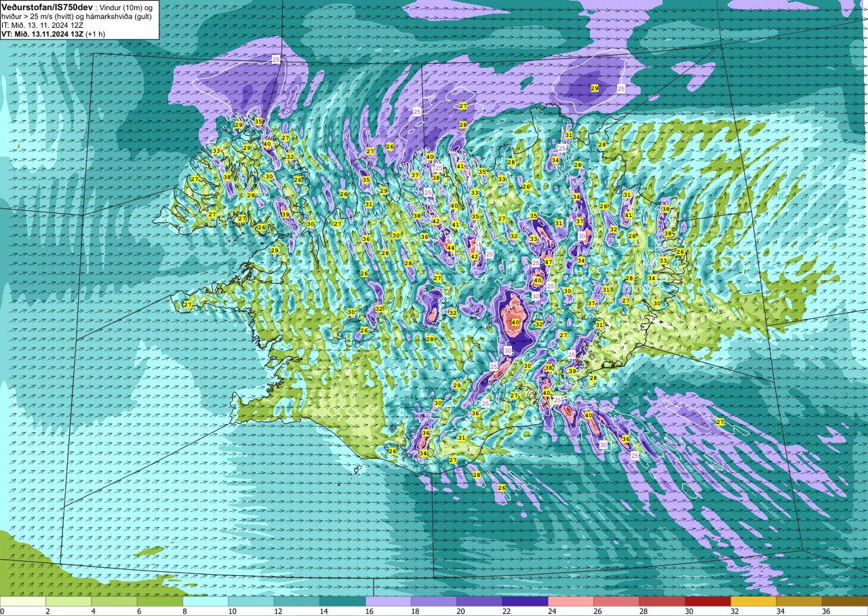Viewport: 868px width, 616px height.
Task: Pick the 28–30 m/s red legend swatch
Action: 662,601
